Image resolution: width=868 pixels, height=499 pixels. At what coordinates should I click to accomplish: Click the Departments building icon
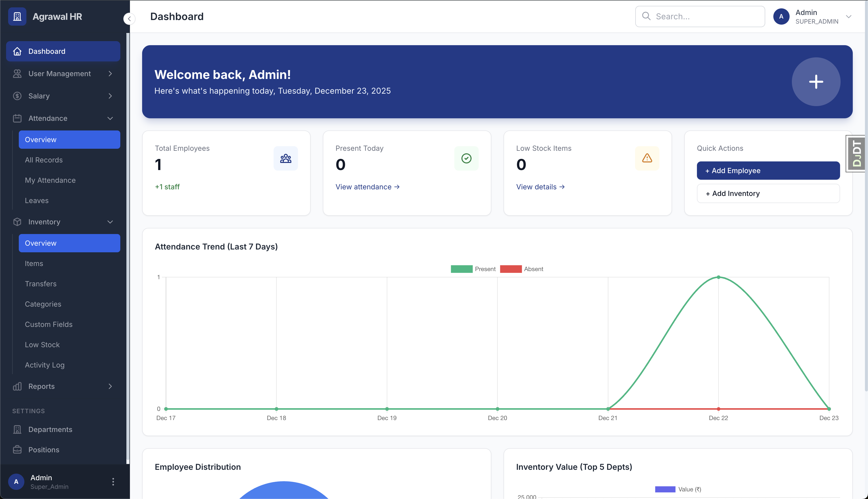click(x=18, y=429)
